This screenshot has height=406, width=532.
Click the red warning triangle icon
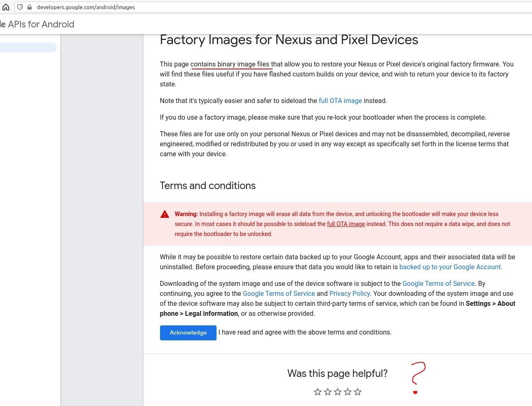click(165, 214)
